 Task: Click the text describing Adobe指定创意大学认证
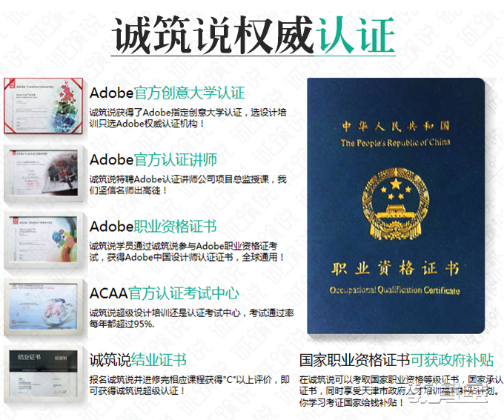(x=188, y=118)
